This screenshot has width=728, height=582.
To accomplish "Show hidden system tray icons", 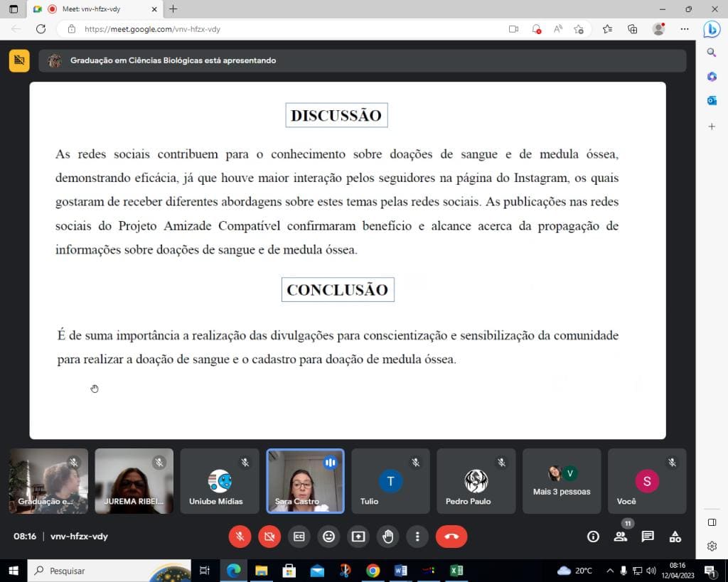I will coord(610,571).
